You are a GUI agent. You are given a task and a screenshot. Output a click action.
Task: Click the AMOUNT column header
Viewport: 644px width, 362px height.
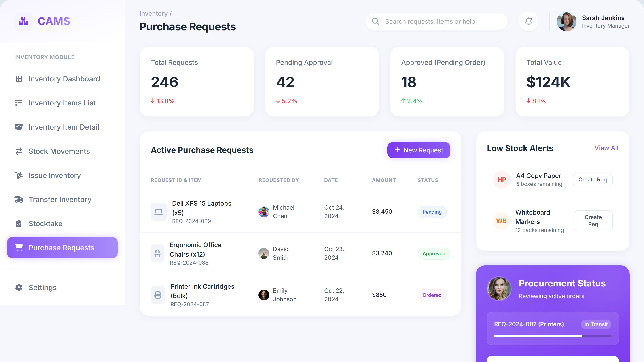pyautogui.click(x=384, y=180)
